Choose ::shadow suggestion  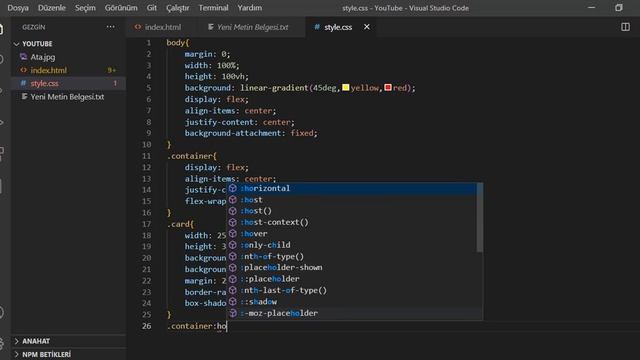(x=352, y=302)
